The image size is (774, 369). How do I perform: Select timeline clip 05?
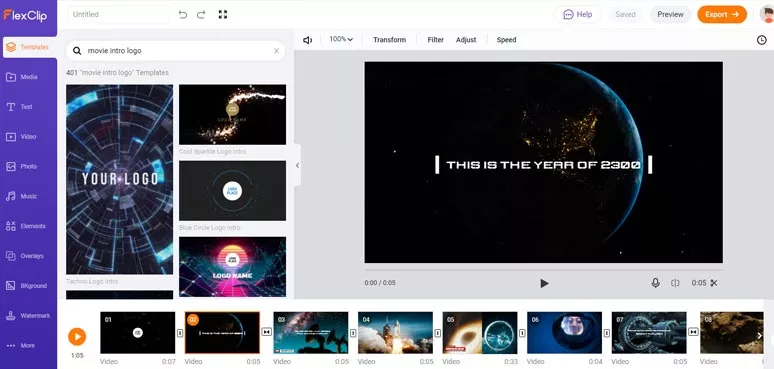(x=480, y=332)
